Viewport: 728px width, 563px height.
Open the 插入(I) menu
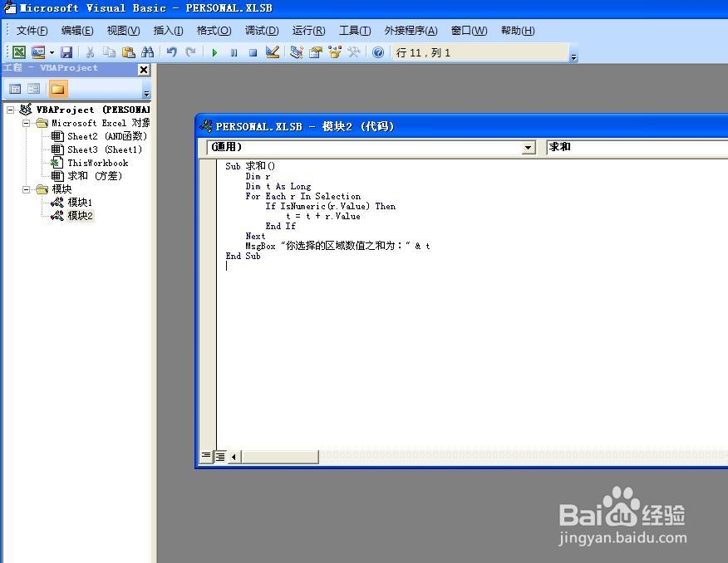(x=168, y=31)
